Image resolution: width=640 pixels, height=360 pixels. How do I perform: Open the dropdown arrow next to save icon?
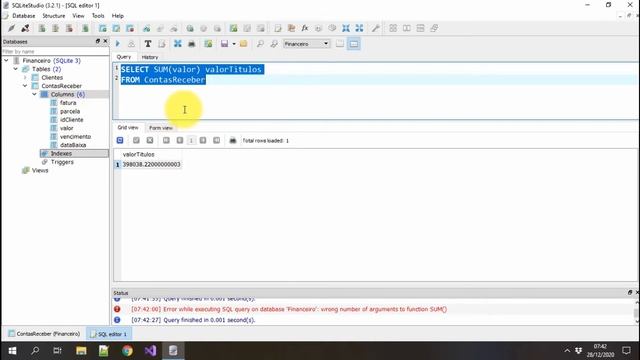[234, 44]
